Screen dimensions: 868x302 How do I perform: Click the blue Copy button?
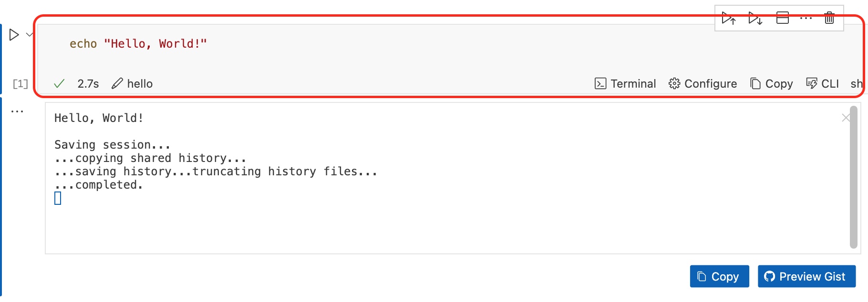tap(719, 276)
